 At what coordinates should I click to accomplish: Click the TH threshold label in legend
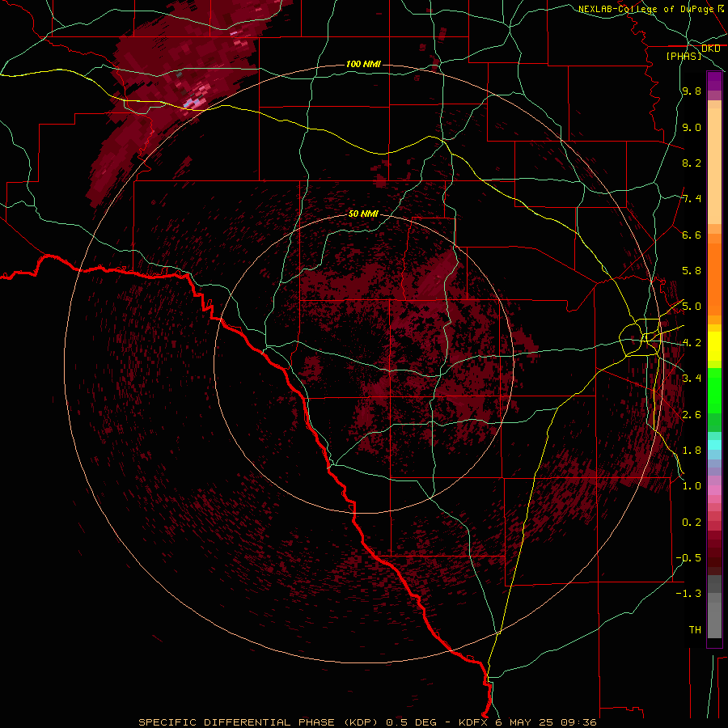coord(695,630)
